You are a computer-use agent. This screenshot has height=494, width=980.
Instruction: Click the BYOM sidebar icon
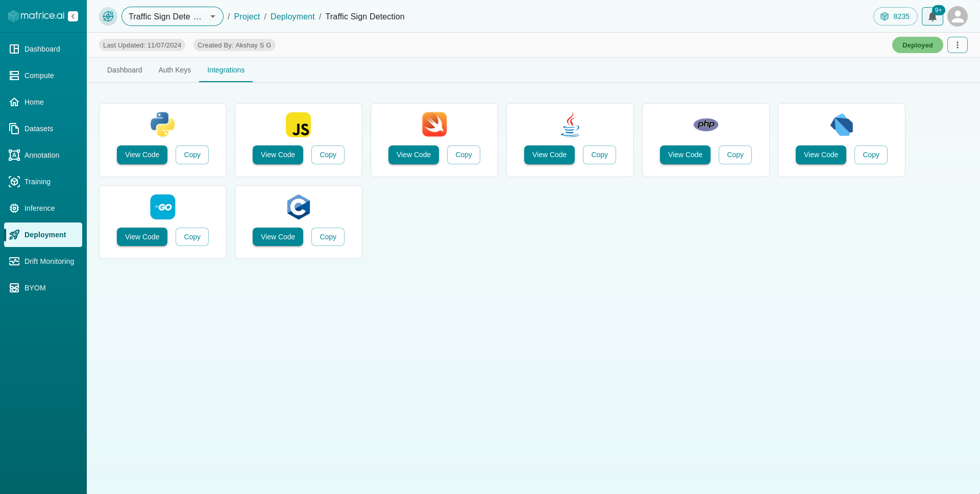click(x=14, y=288)
